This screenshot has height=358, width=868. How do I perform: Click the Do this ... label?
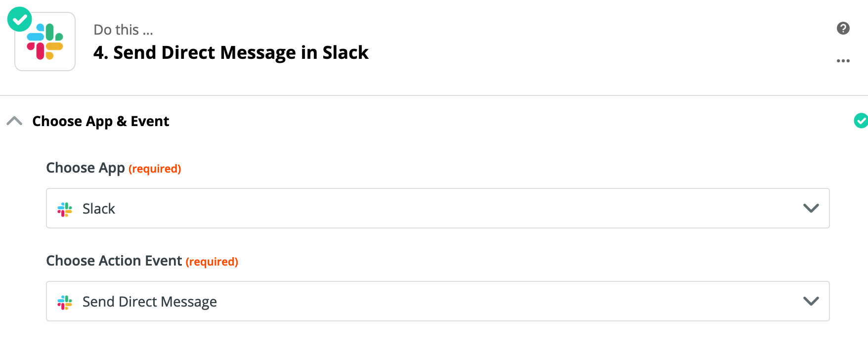[124, 30]
